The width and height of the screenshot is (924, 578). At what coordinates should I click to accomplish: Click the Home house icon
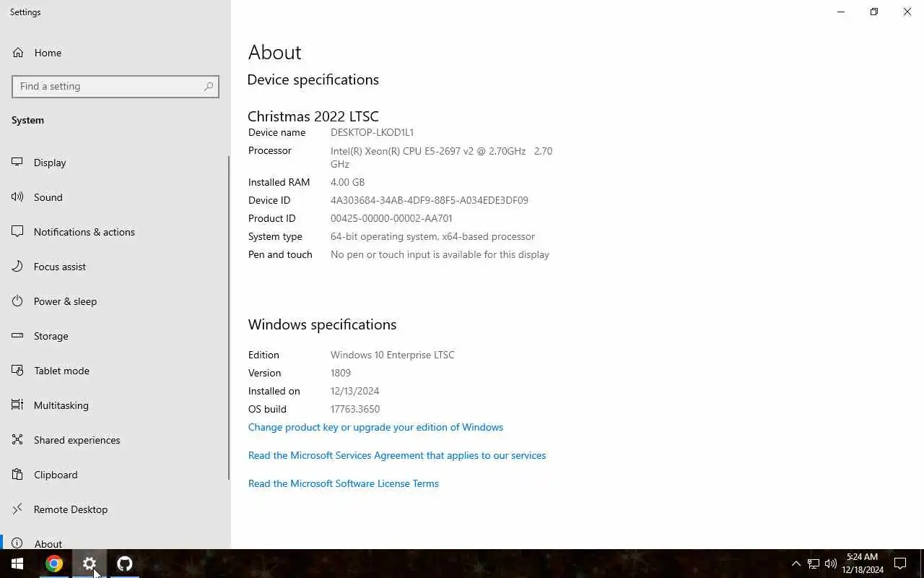(x=18, y=53)
